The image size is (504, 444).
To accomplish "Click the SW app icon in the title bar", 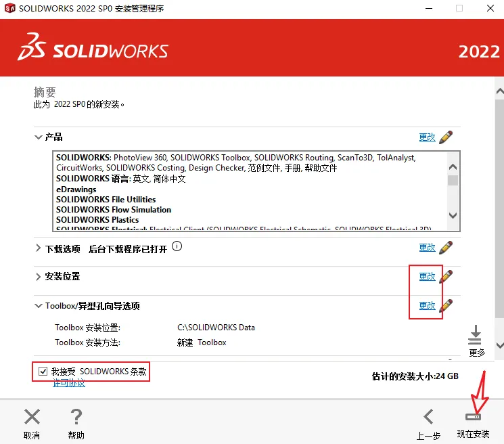I will tap(10, 8).
